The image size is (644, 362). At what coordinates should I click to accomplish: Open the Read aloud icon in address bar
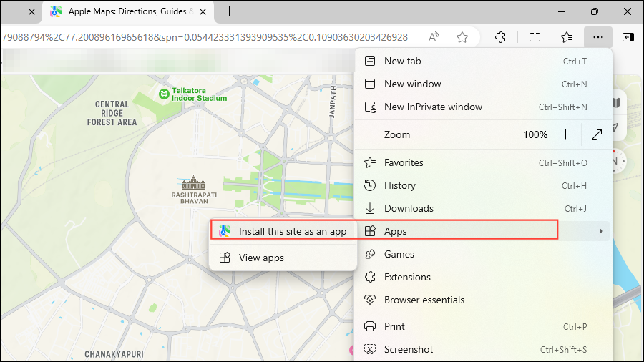(x=434, y=37)
